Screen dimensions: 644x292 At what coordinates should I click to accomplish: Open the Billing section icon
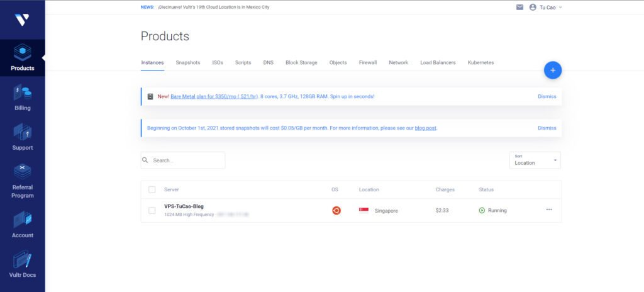point(23,94)
